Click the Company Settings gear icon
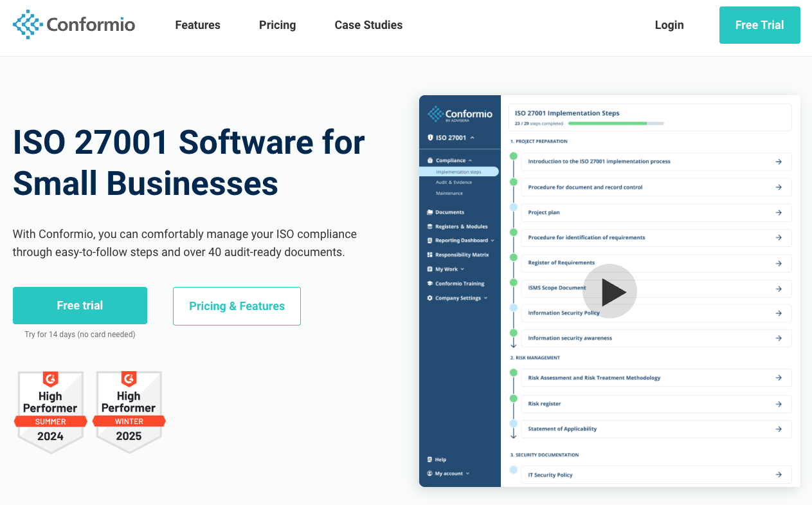 [x=430, y=298]
